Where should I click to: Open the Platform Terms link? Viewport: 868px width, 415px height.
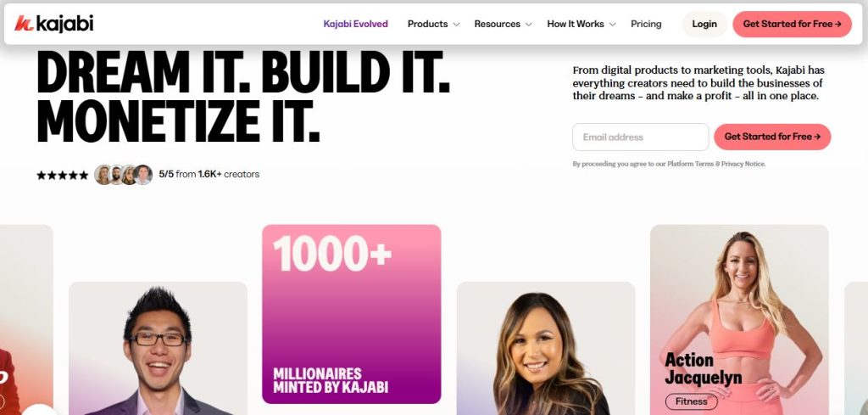pos(690,164)
